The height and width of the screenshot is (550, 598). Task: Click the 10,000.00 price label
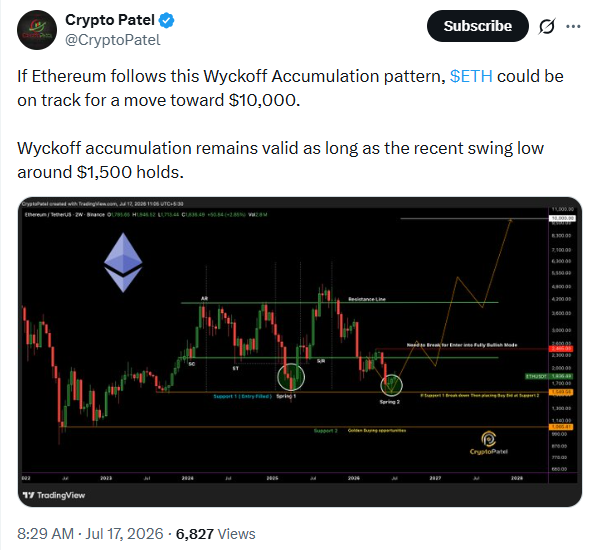(x=562, y=218)
